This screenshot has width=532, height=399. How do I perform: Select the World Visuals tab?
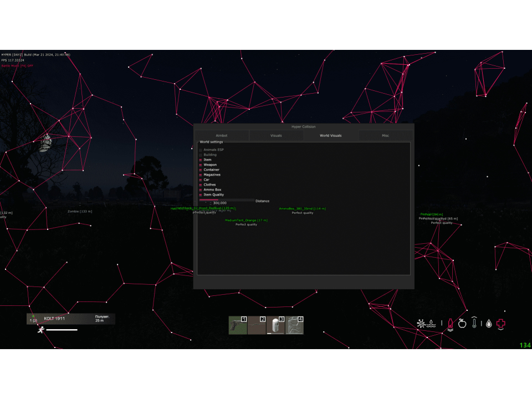(x=330, y=135)
